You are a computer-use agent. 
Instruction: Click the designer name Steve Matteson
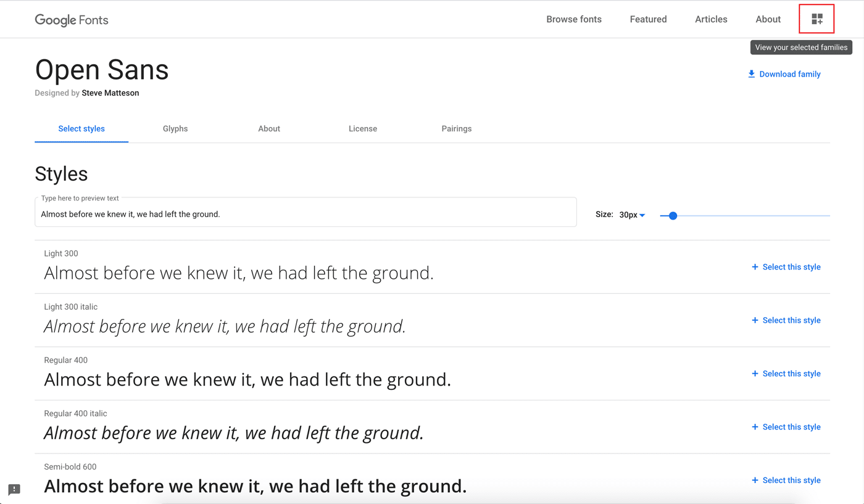click(110, 93)
